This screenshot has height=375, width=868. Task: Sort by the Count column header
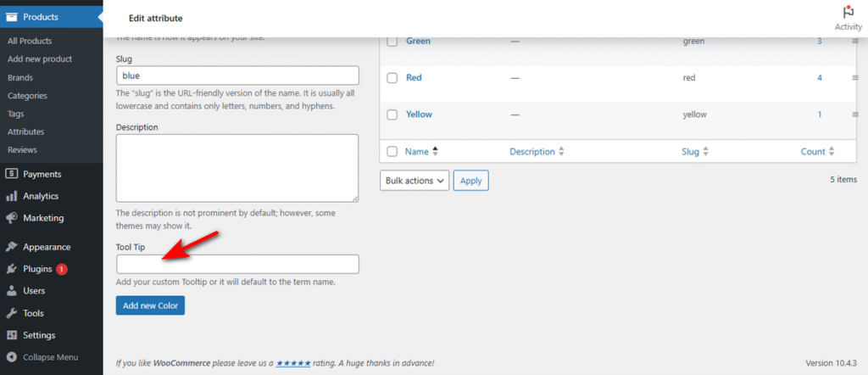click(813, 151)
